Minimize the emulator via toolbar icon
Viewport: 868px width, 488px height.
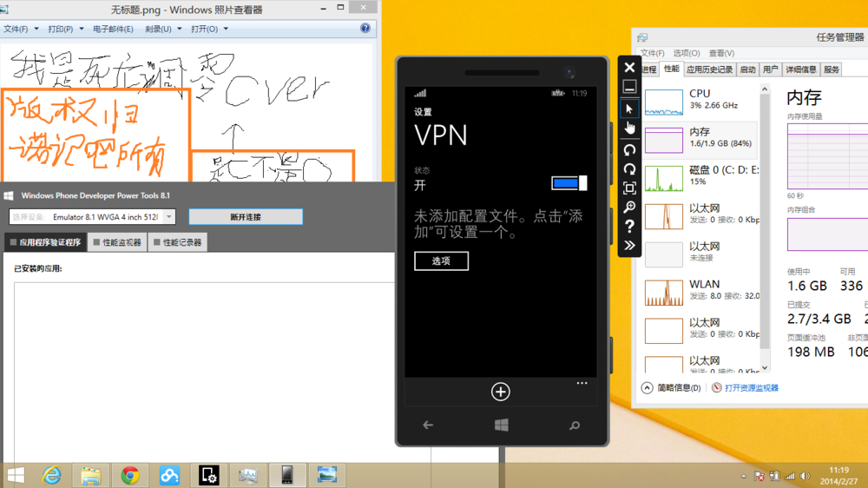[x=629, y=87]
